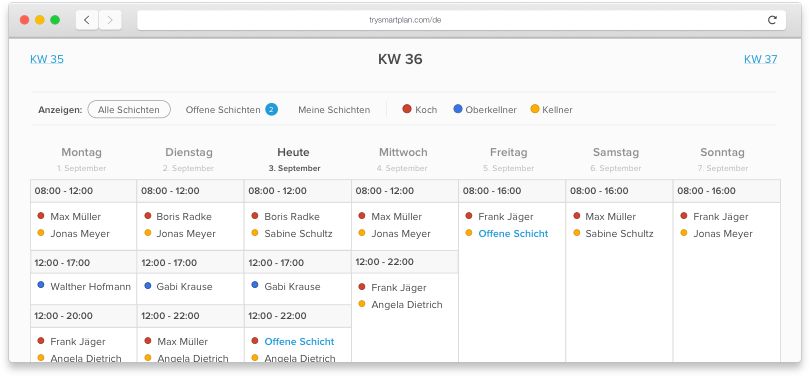Screen dimensions: 810x377
Task: Open the Offene Schicht on Freitag
Action: [x=513, y=233]
